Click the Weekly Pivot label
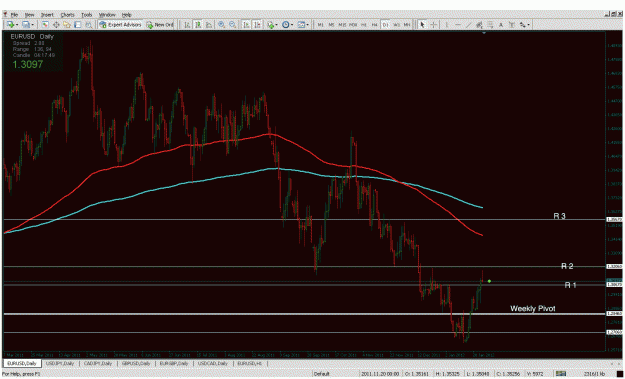This screenshot has width=625, height=379. (533, 308)
